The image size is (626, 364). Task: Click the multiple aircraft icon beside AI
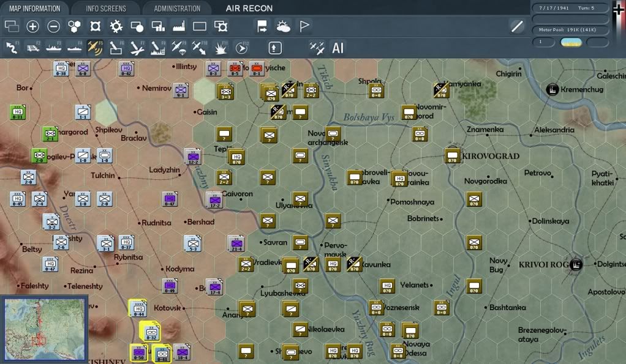(x=317, y=48)
